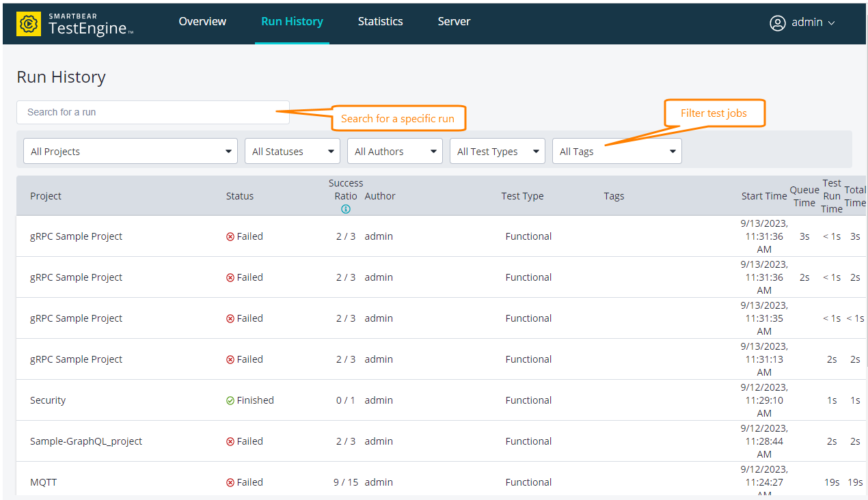
Task: Open the Security project run details
Action: tap(48, 400)
